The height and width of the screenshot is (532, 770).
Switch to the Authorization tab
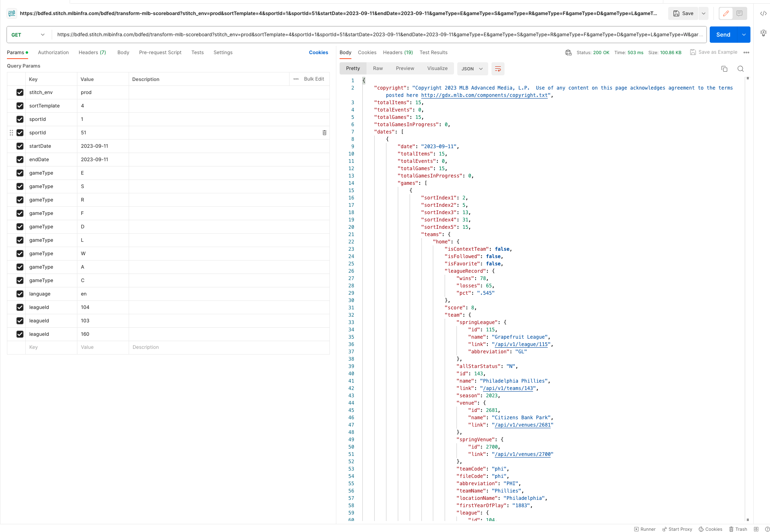pyautogui.click(x=53, y=53)
